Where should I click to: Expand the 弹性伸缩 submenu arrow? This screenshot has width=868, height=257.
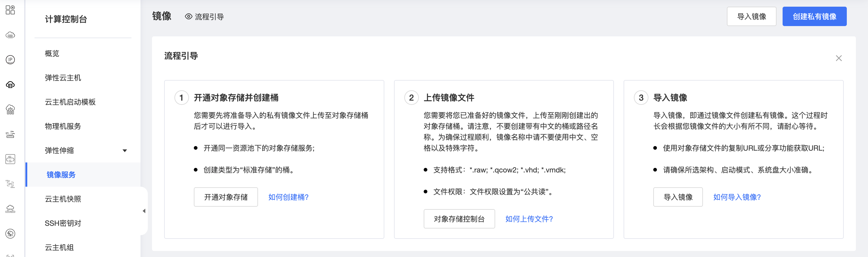[x=125, y=151]
